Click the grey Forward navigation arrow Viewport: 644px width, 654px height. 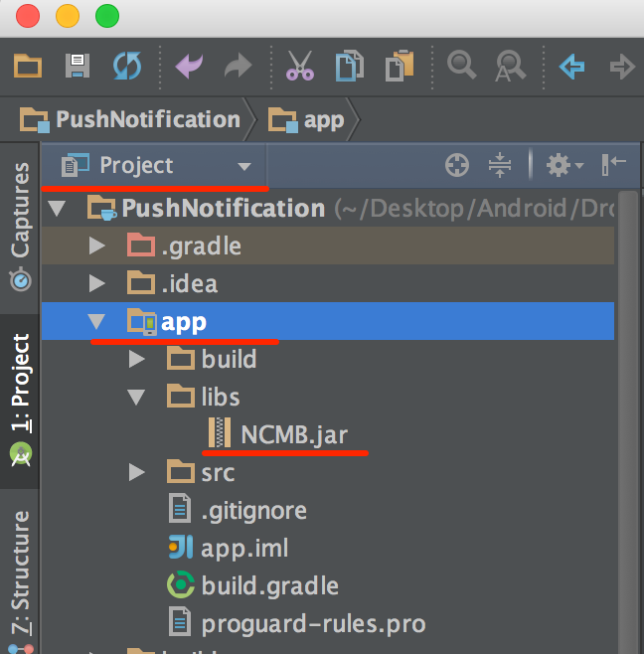point(622,67)
